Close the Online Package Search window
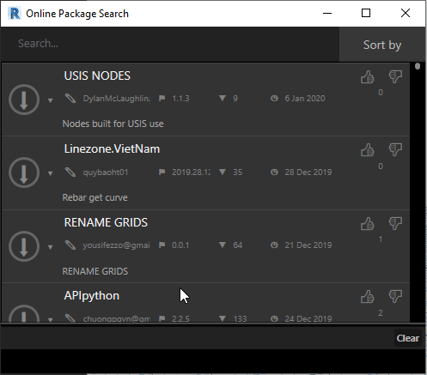Viewport: 427px width, 375px height. click(405, 13)
